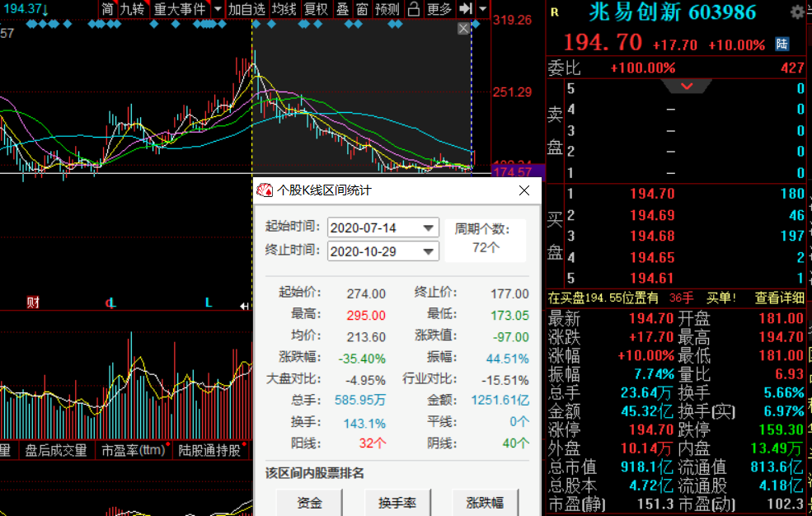Click the 阴线 40个 value

(516, 443)
